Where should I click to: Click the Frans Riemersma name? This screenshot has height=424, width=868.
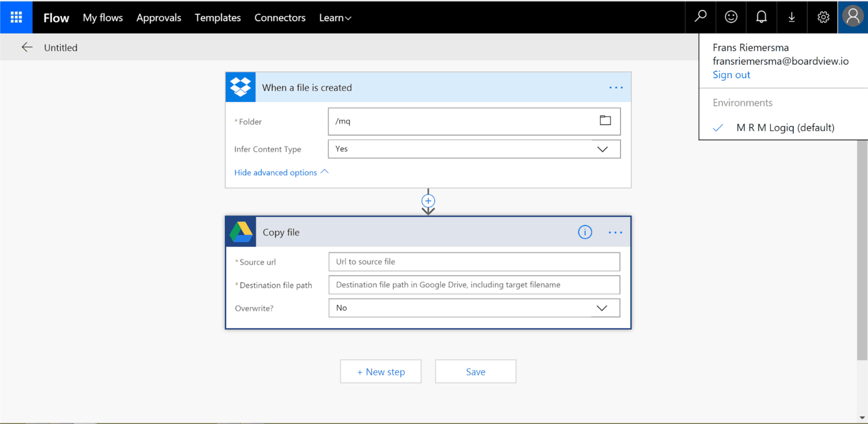[x=751, y=48]
